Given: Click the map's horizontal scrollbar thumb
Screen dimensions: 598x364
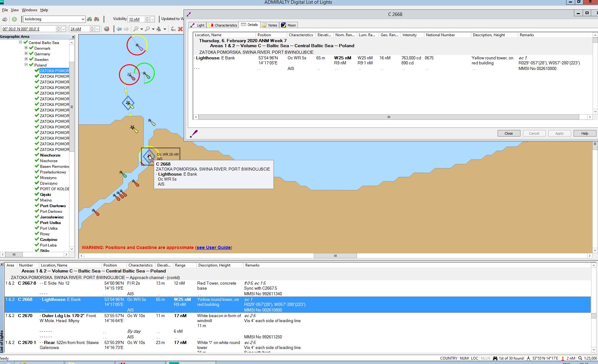Looking at the screenshot, I should click(x=335, y=256).
